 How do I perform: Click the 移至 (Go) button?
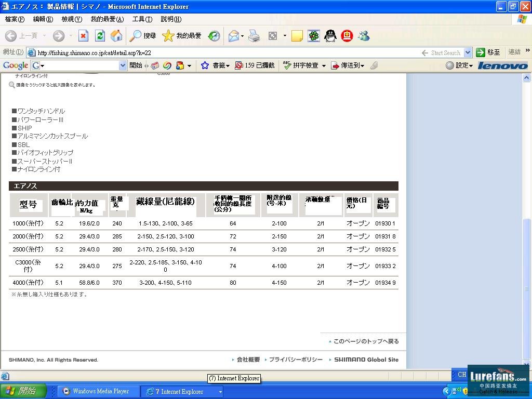click(488, 52)
